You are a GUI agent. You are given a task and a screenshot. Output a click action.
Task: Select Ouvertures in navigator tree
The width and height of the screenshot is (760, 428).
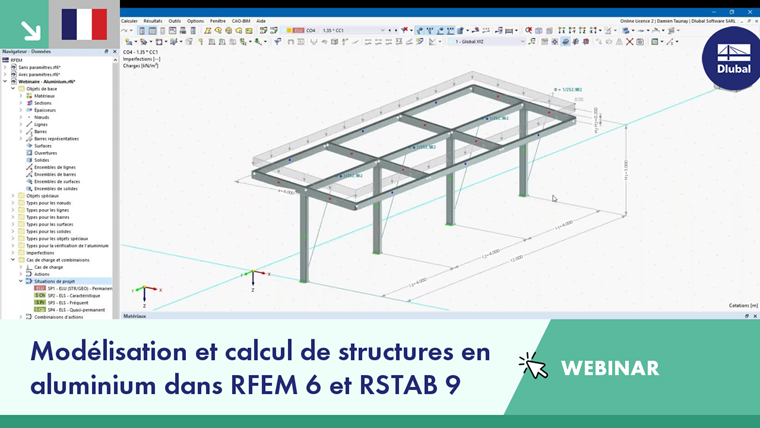pyautogui.click(x=46, y=153)
